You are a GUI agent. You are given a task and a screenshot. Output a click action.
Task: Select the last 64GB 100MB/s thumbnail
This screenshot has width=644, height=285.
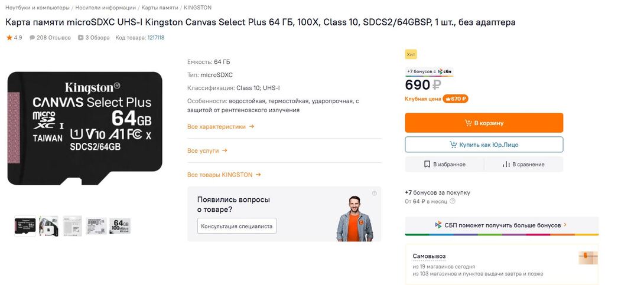pyautogui.click(x=120, y=226)
